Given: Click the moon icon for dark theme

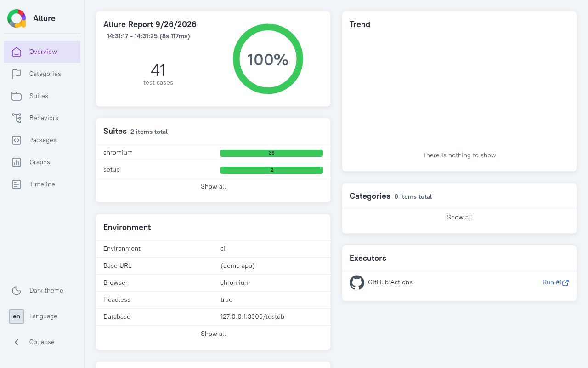Looking at the screenshot, I should [x=17, y=291].
